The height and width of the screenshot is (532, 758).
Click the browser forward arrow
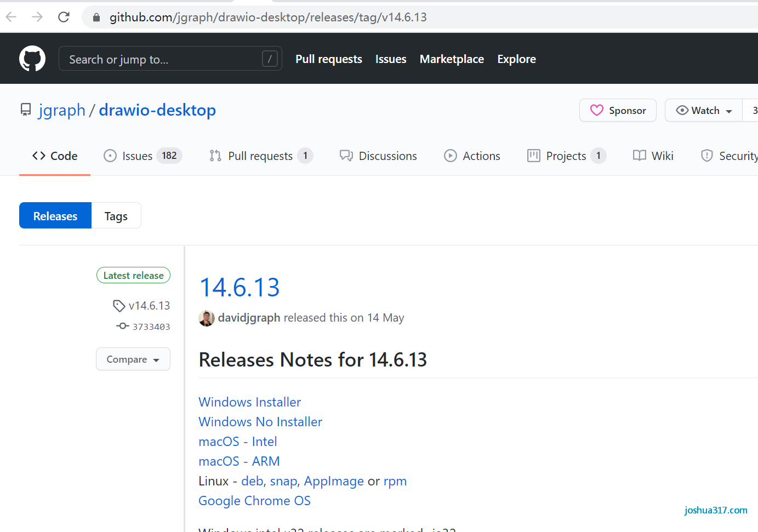pos(37,17)
